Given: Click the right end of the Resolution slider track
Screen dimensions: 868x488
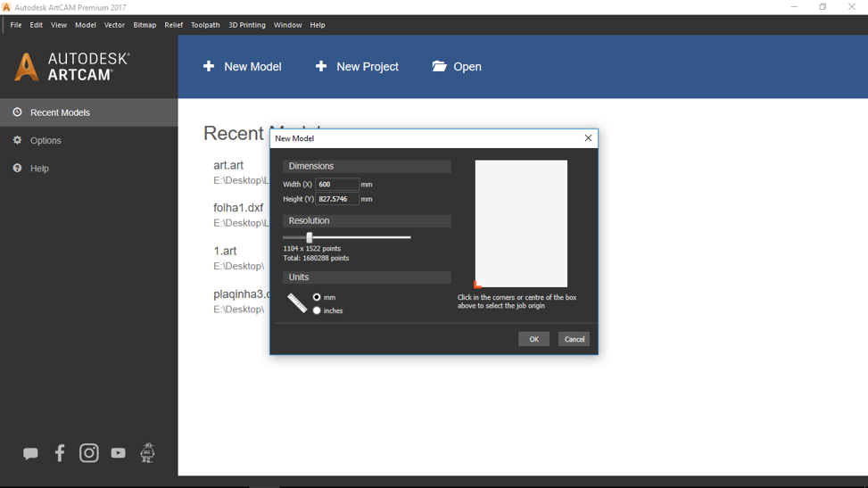Looking at the screenshot, I should pyautogui.click(x=409, y=237).
